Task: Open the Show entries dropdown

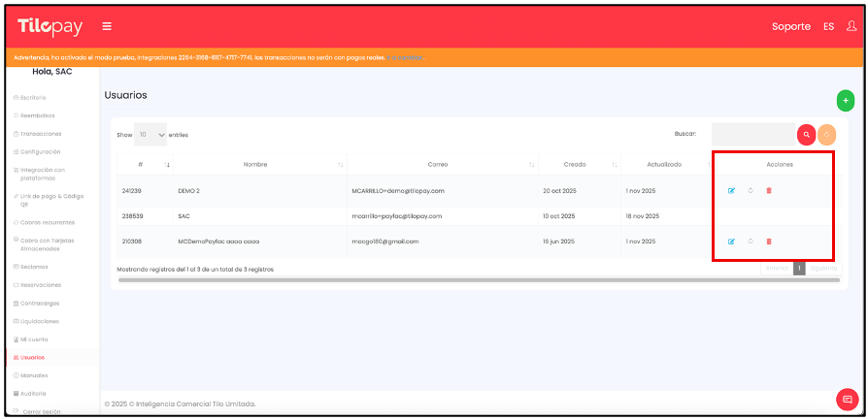Action: point(150,135)
